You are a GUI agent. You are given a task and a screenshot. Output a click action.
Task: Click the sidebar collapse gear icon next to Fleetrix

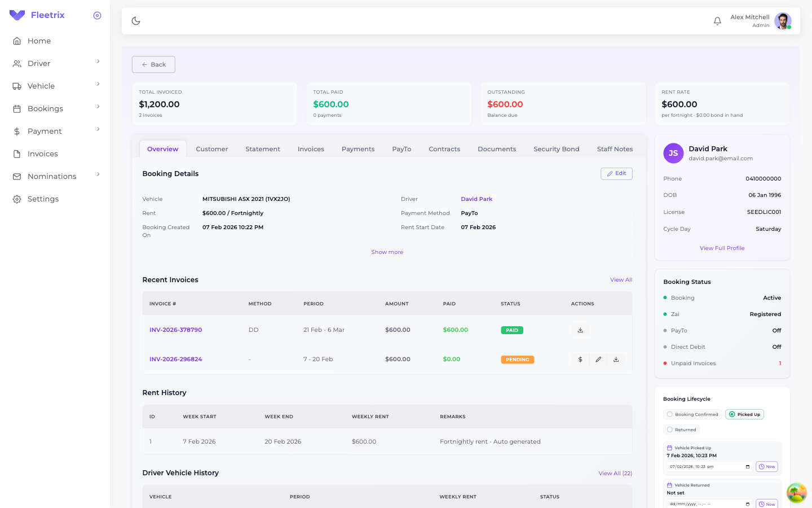click(x=97, y=15)
